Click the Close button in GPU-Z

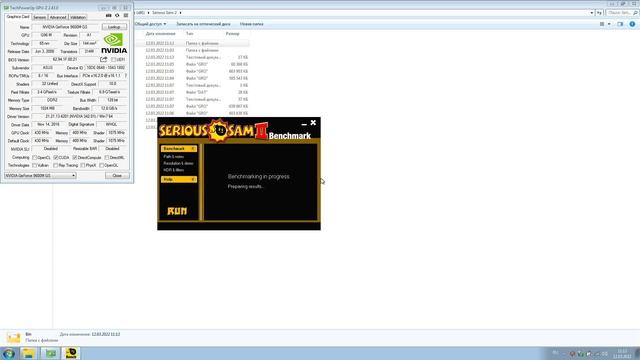coord(117,176)
